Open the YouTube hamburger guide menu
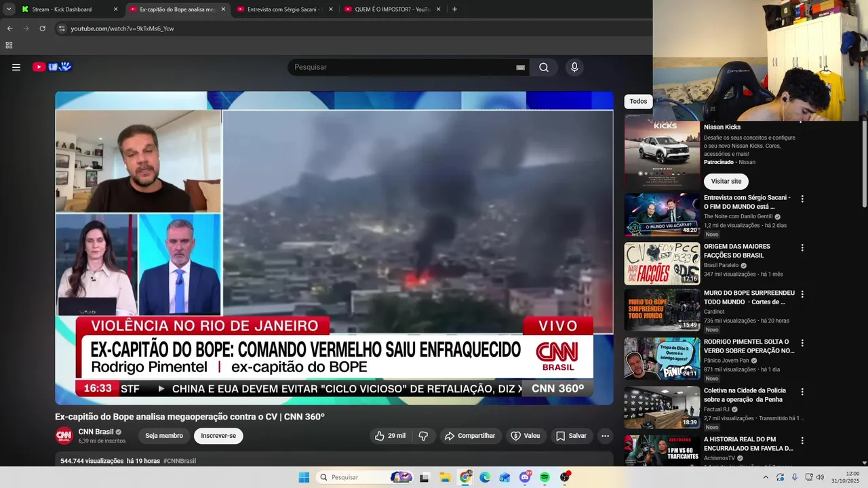This screenshot has width=868, height=488. click(x=16, y=67)
